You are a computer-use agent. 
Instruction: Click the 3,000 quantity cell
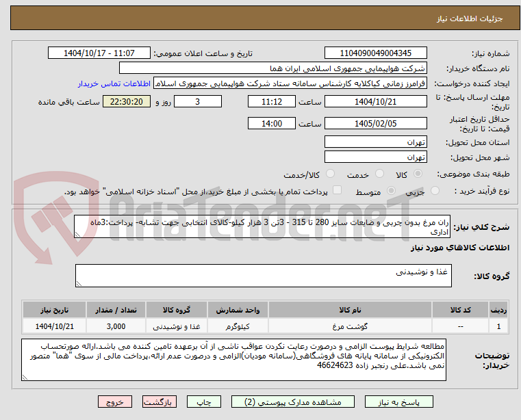coord(116,326)
